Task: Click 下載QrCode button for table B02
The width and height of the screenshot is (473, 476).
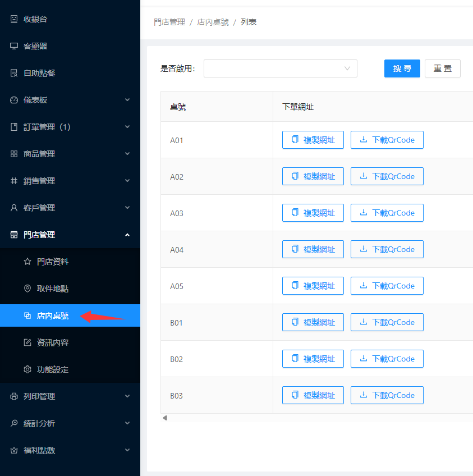Action: click(x=387, y=359)
